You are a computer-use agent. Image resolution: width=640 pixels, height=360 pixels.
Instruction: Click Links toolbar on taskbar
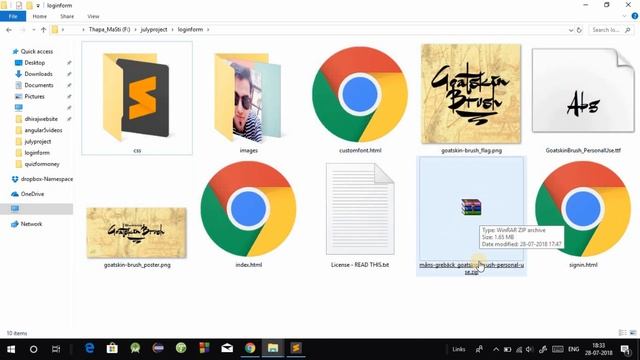click(458, 349)
